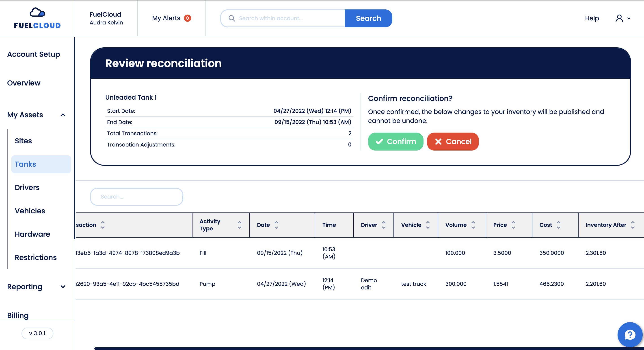Expand the Reporting section chevron
Image resolution: width=644 pixels, height=350 pixels.
pyautogui.click(x=63, y=287)
